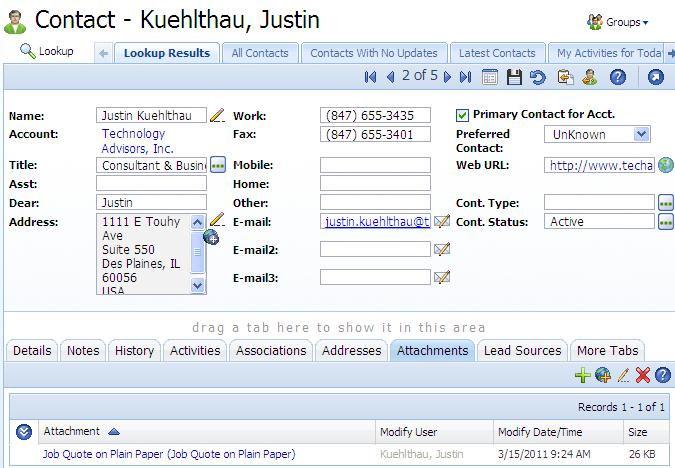
Task: Toggle Primary Contact for Acct. checkbox
Action: coord(462,115)
